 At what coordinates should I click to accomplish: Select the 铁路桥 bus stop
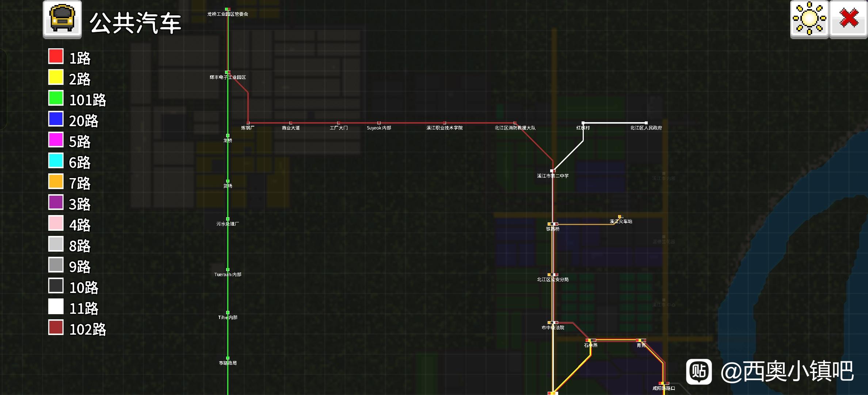553,224
